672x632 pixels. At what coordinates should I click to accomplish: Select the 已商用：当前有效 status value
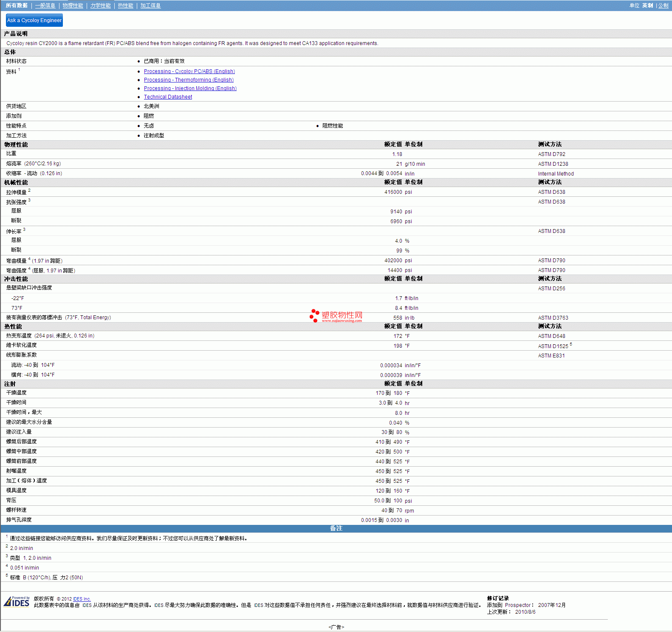[x=164, y=61]
